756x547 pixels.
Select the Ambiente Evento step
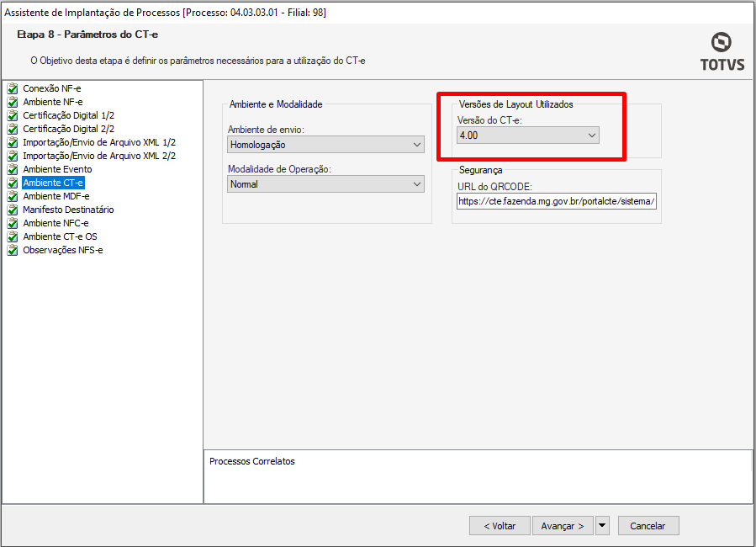pyautogui.click(x=57, y=169)
